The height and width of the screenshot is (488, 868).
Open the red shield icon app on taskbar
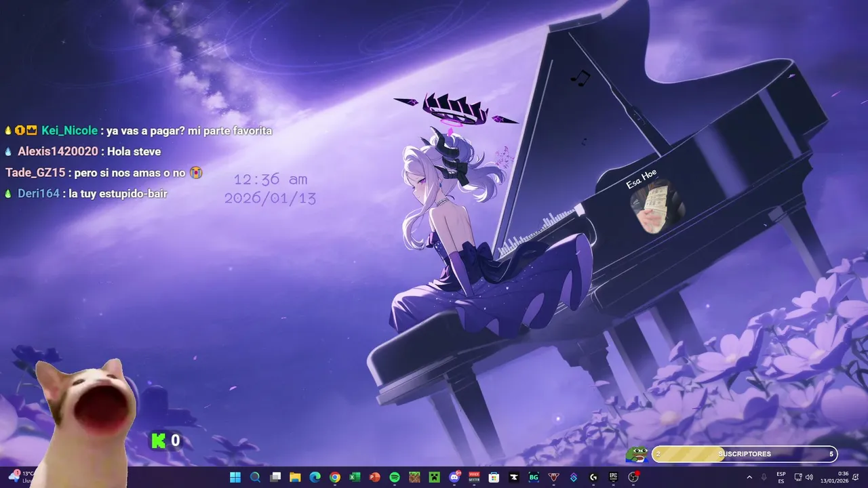tap(553, 477)
